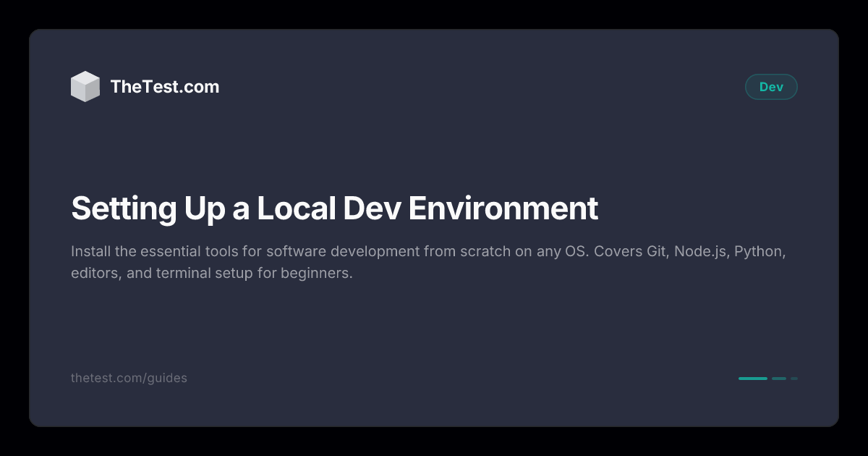Click the longest teal progress bar segment
The height and width of the screenshot is (456, 868).
[x=753, y=379]
